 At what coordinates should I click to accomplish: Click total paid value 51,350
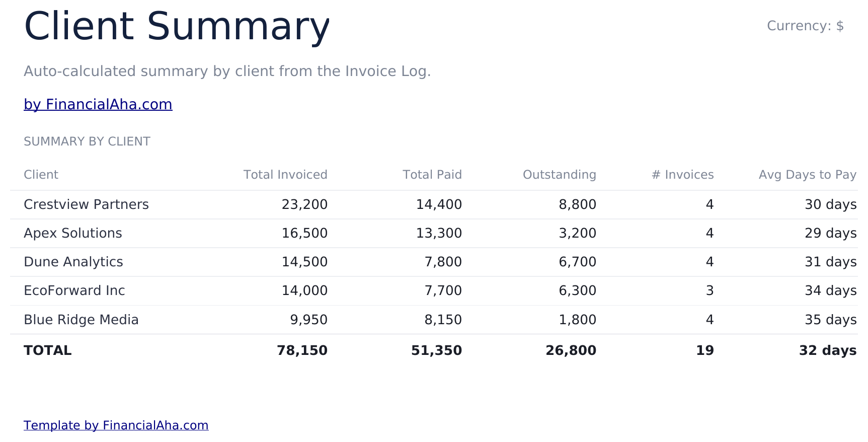(x=436, y=350)
